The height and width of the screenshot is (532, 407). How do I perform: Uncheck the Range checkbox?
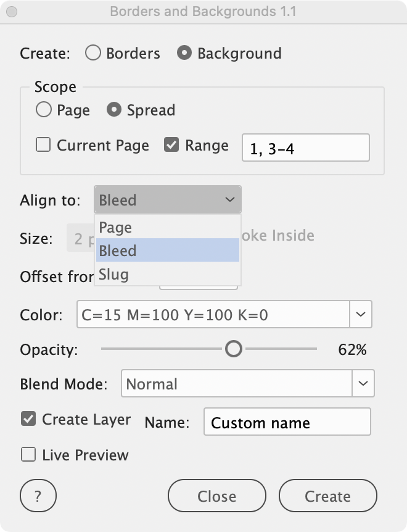(x=171, y=145)
